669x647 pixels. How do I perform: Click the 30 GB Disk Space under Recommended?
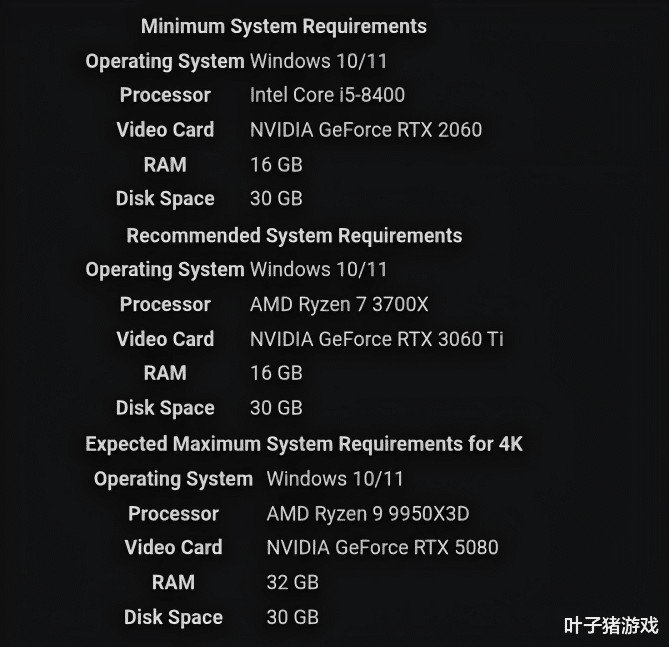point(276,408)
